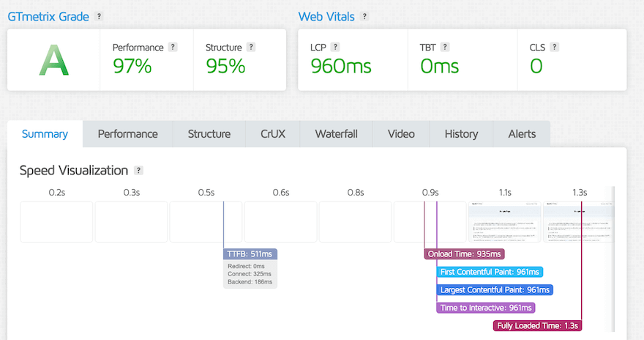Show help for TBT metric
This screenshot has width=644, height=340.
[444, 48]
